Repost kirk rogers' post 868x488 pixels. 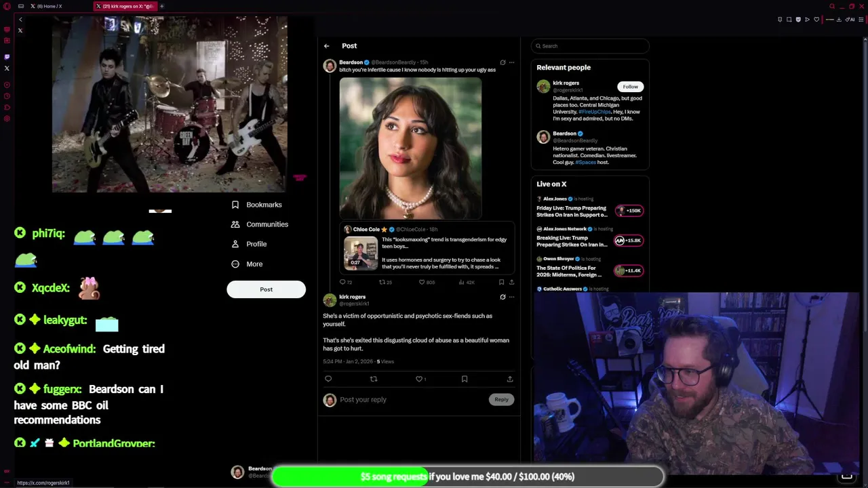pyautogui.click(x=374, y=379)
